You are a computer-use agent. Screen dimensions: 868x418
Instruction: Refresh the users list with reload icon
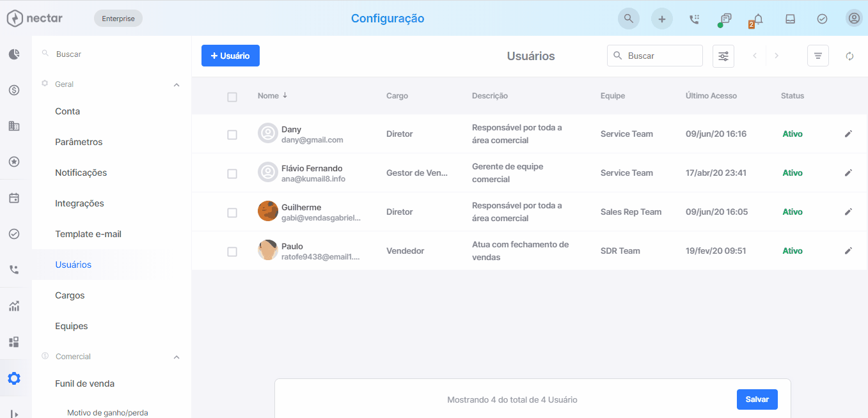click(x=849, y=56)
